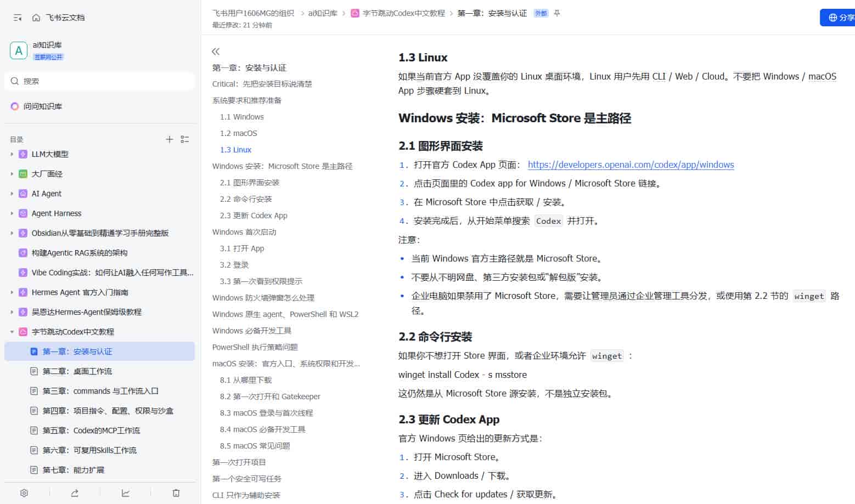Jump to outline 系统要求和推荐准备
Image resolution: width=855 pixels, height=504 pixels.
247,100
